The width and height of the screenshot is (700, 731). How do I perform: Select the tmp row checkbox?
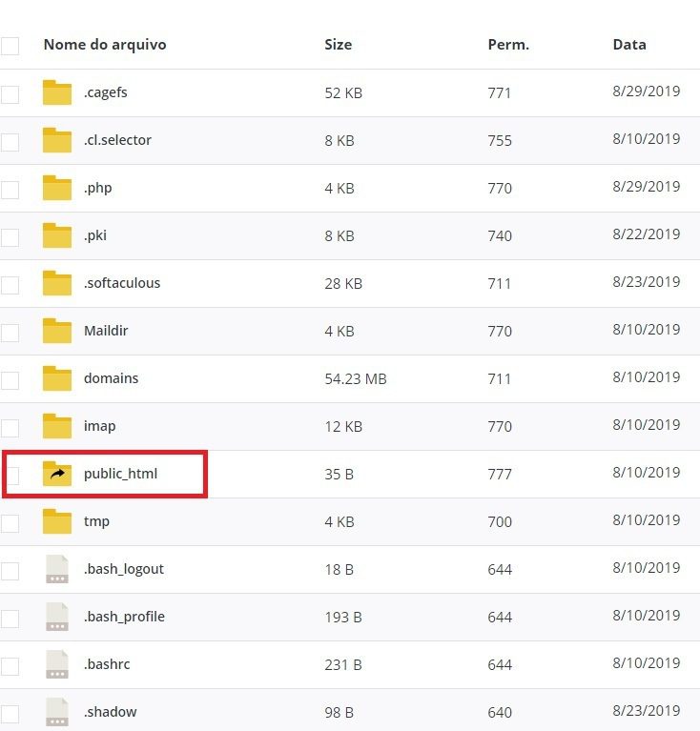(x=10, y=523)
